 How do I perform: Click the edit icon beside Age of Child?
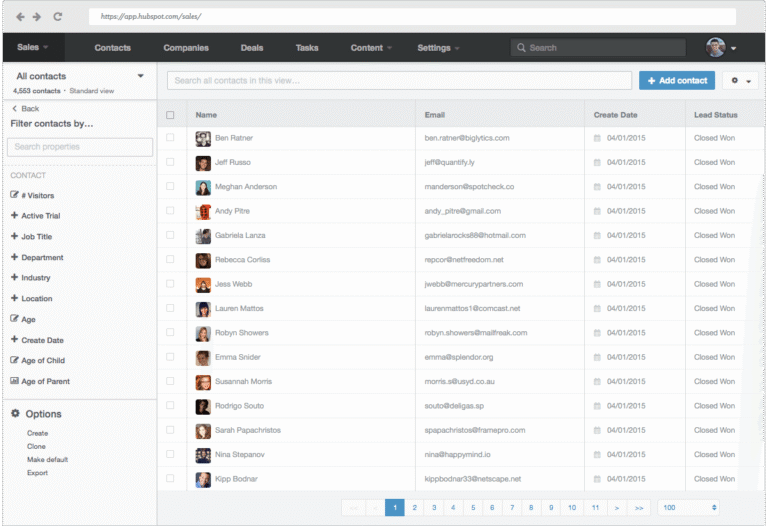15,360
